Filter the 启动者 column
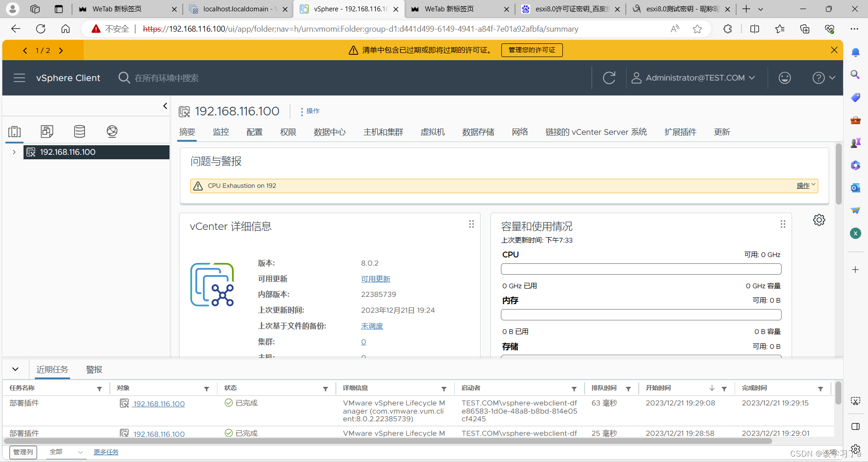The width and height of the screenshot is (868, 462). pyautogui.click(x=574, y=389)
